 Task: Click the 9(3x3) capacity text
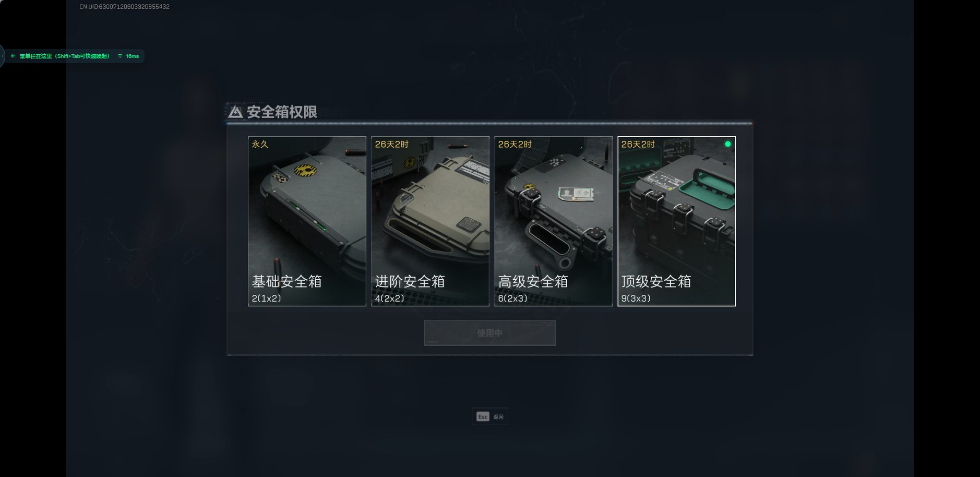636,299
